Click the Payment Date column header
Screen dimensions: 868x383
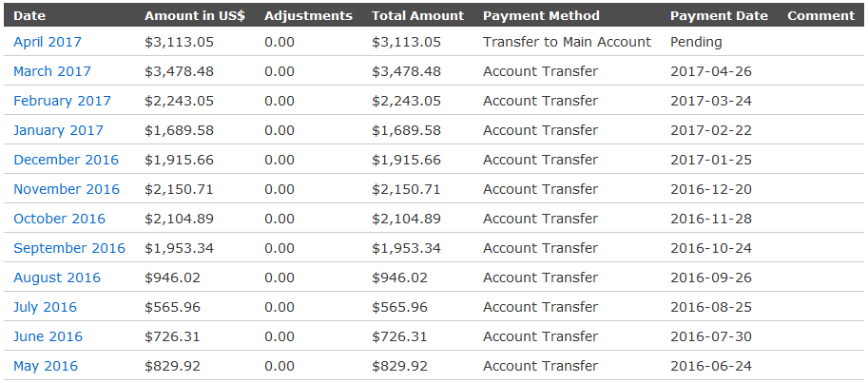pos(719,15)
